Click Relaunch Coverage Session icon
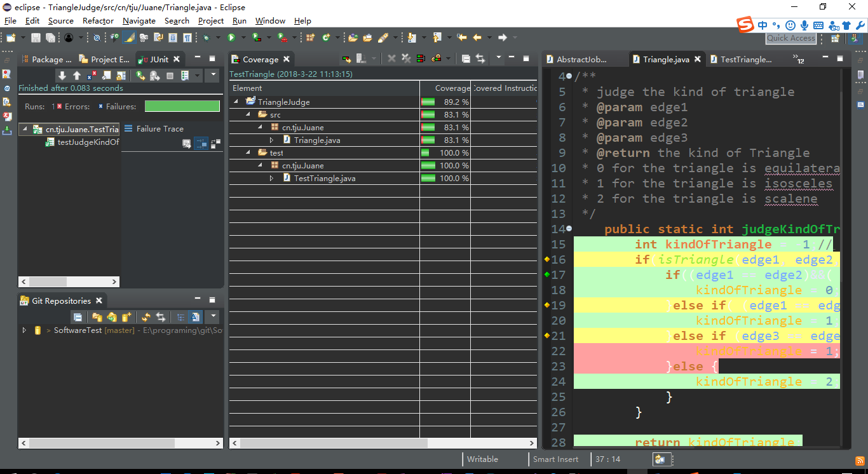868x474 pixels. click(346, 59)
